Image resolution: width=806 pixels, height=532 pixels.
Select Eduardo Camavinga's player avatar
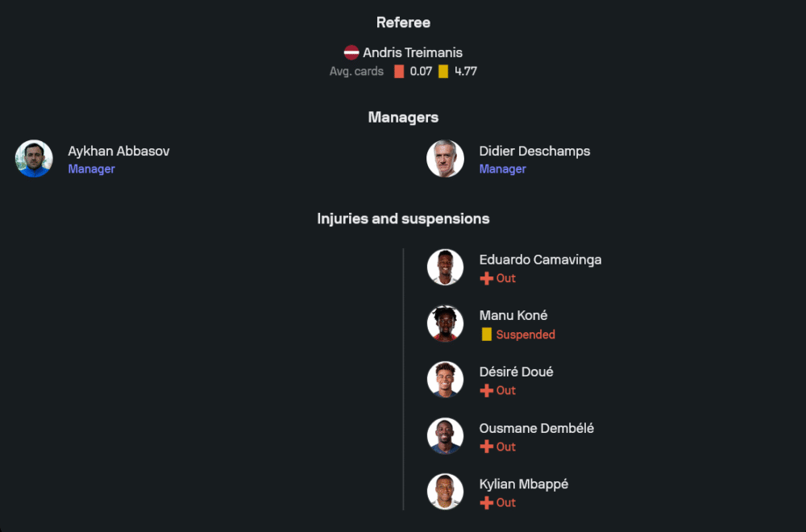[x=445, y=268]
